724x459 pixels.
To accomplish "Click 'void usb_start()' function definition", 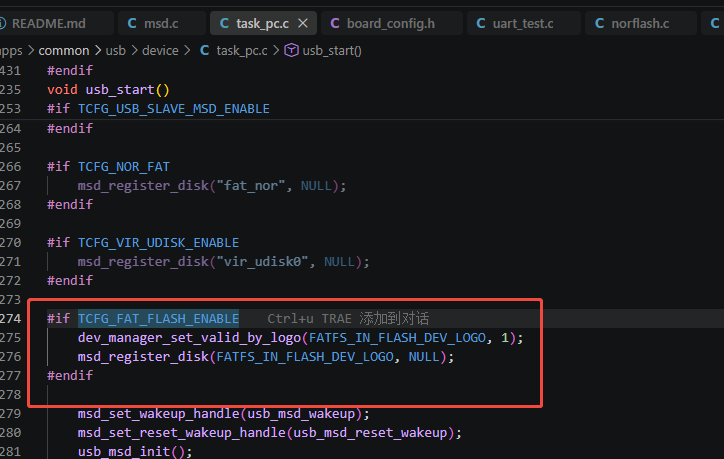I will tap(108, 90).
